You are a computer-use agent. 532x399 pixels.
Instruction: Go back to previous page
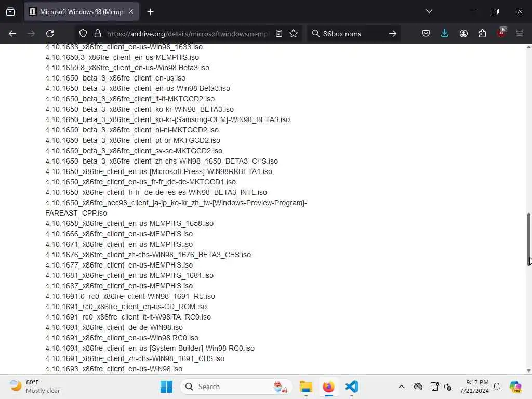tap(12, 34)
